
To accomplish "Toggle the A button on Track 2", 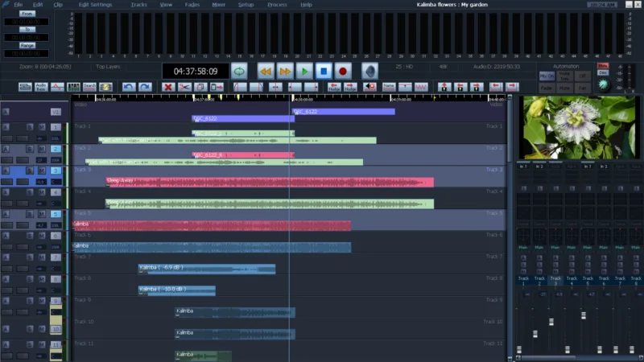I will [x=6, y=149].
